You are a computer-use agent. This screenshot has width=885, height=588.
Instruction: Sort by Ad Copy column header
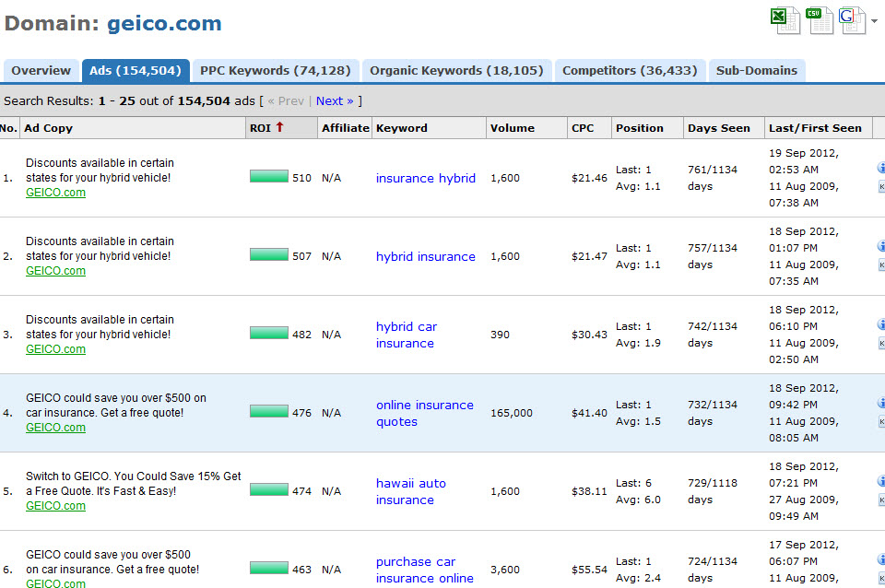coord(133,128)
